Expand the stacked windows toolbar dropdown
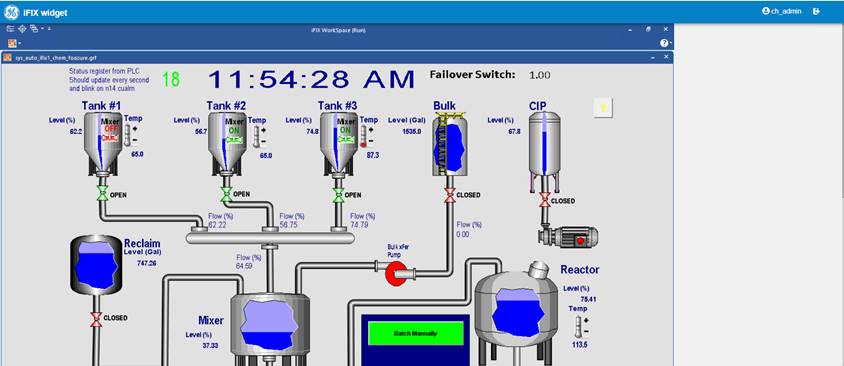 pos(43,29)
